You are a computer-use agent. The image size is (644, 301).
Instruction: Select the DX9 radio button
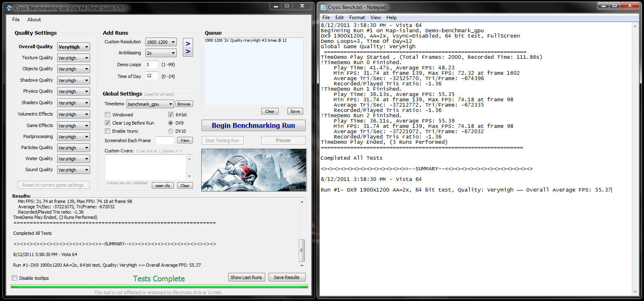click(x=171, y=123)
